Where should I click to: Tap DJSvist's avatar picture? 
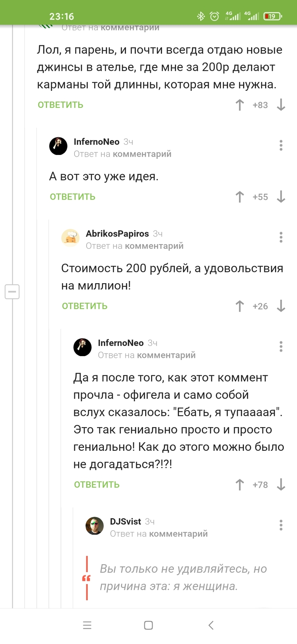click(95, 526)
